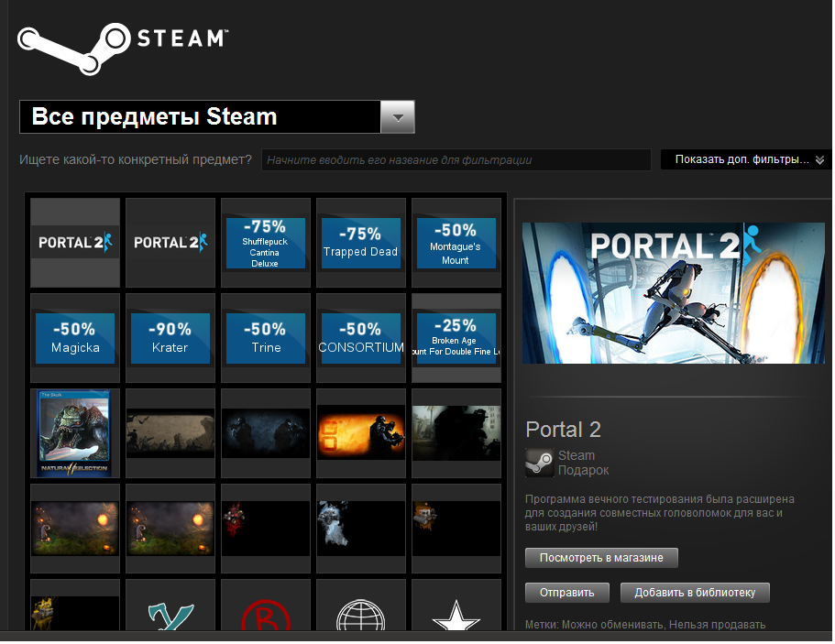
Task: Select the orange creature black background item
Action: pyautogui.click(x=456, y=529)
